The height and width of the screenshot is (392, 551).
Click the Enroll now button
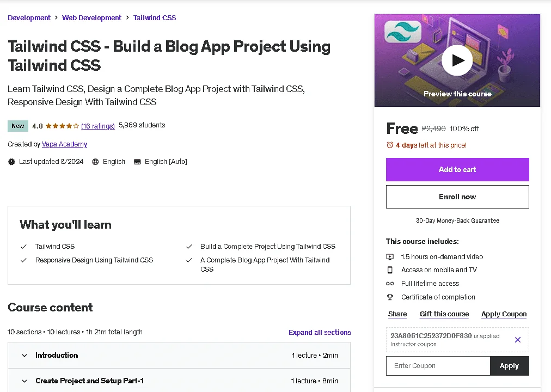click(x=457, y=197)
